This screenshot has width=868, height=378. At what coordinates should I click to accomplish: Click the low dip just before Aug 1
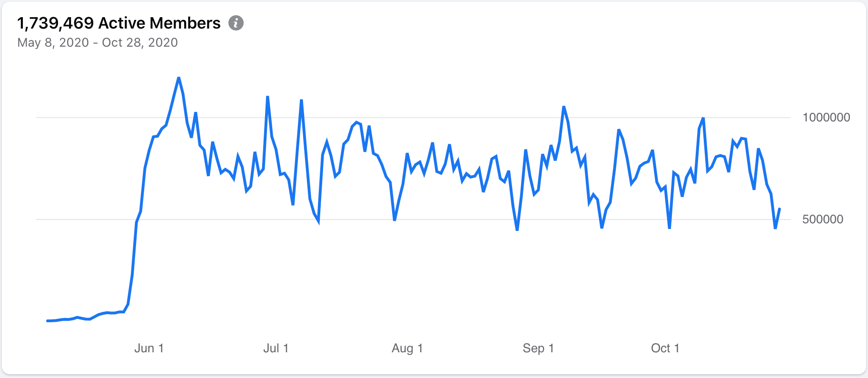tap(395, 220)
